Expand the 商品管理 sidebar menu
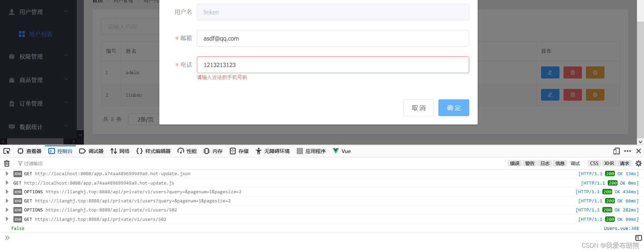The width and height of the screenshot is (644, 252). 38,80
